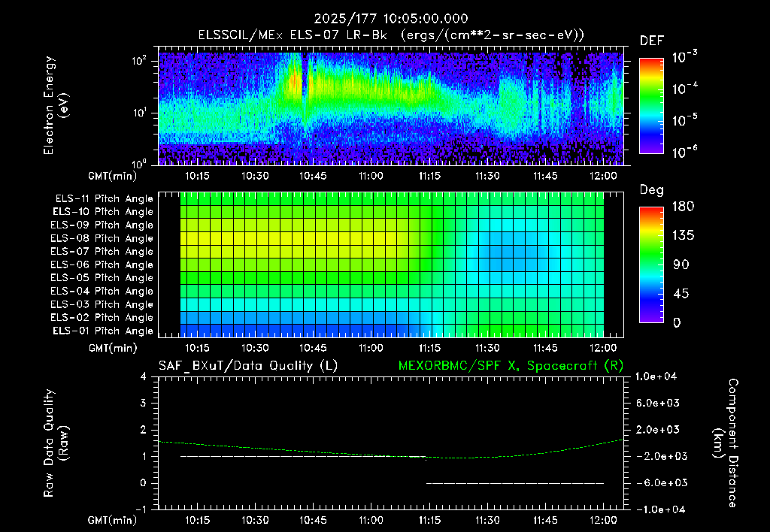Select the timestamp title 2025/177 10:05:00.000

click(x=391, y=19)
